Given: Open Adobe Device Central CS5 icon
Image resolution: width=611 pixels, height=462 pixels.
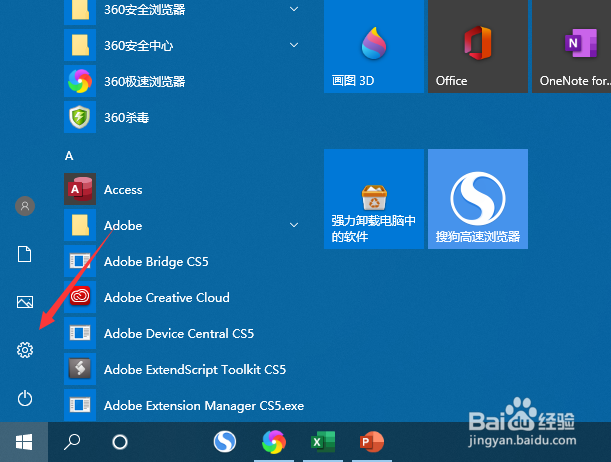Looking at the screenshot, I should coord(80,333).
